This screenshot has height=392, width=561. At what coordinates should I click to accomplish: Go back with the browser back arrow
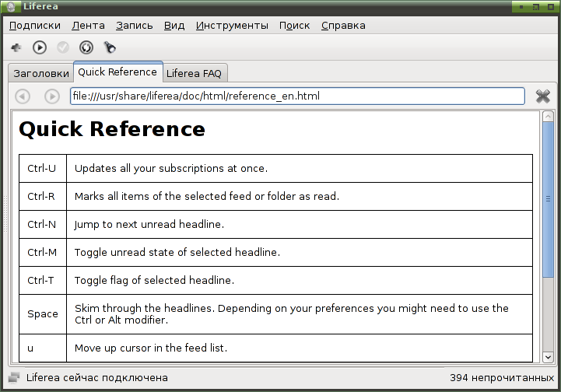(23, 96)
